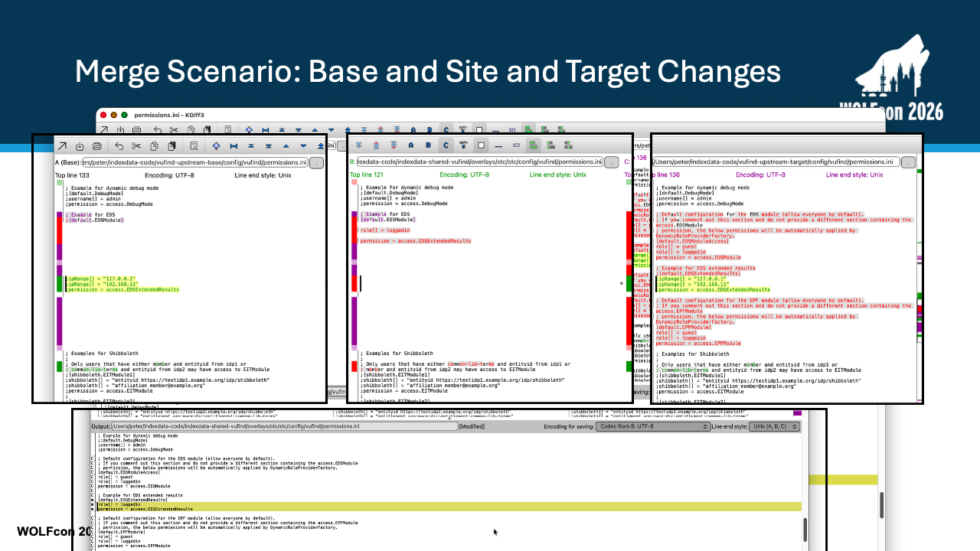This screenshot has width=980, height=551.
Task: Click the browse button beside the A (Base) path
Action: pyautogui.click(x=316, y=163)
